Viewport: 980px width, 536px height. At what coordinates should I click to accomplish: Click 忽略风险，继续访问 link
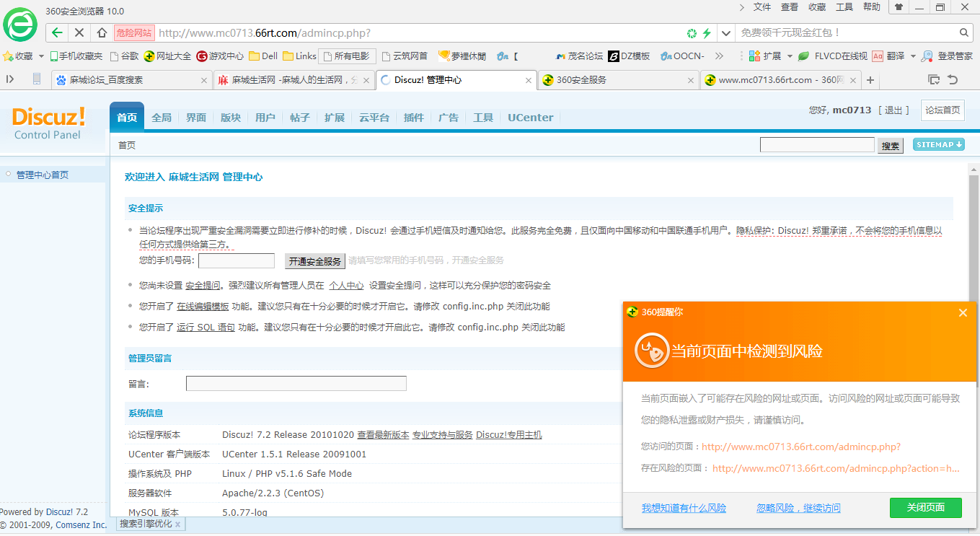click(798, 509)
